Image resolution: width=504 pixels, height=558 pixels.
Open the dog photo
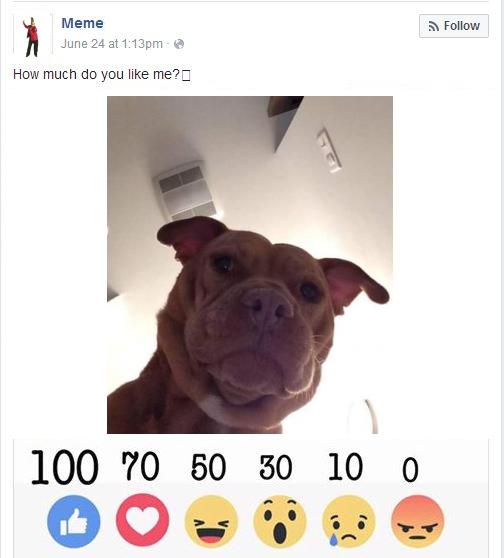[250, 265]
